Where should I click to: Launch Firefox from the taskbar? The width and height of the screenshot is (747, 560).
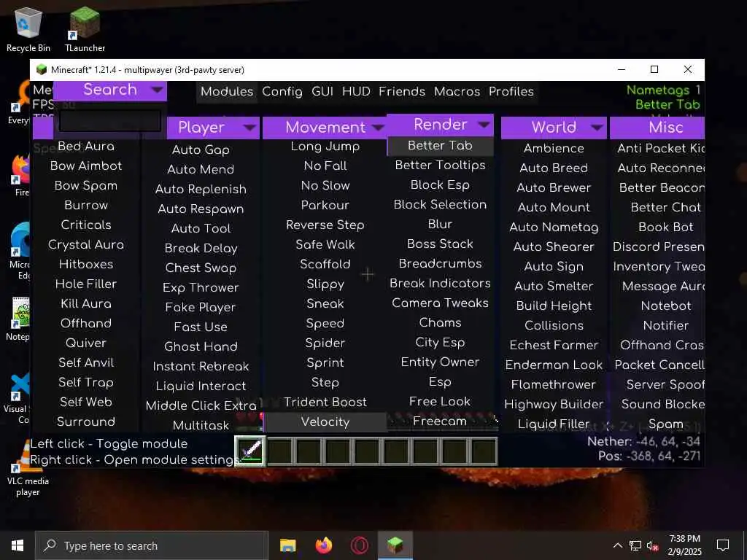pos(324,545)
